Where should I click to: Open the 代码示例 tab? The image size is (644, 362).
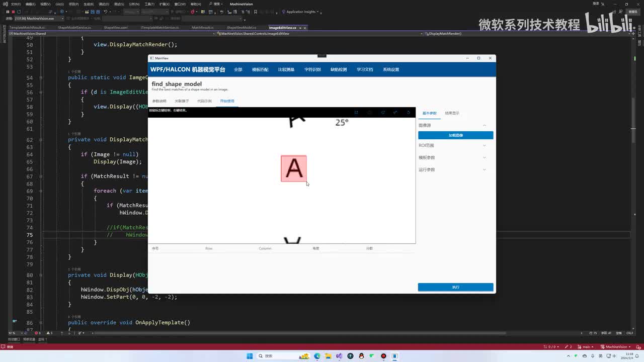tap(204, 101)
